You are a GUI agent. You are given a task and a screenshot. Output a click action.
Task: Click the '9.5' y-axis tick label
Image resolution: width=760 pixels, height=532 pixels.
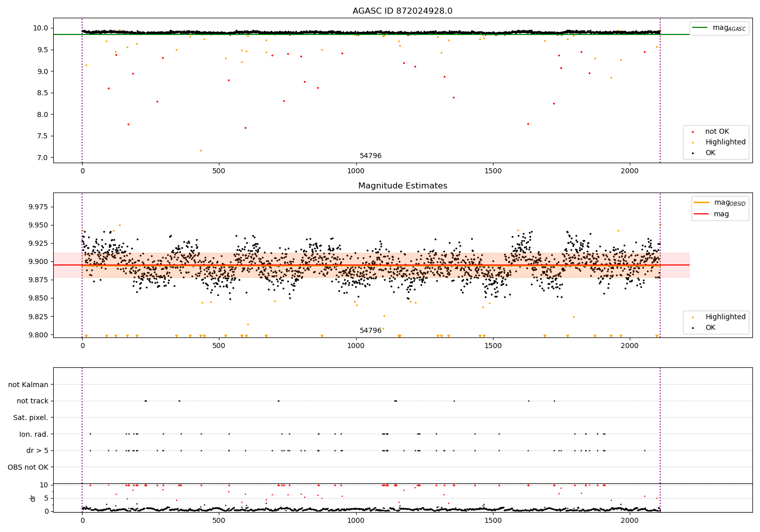click(44, 50)
